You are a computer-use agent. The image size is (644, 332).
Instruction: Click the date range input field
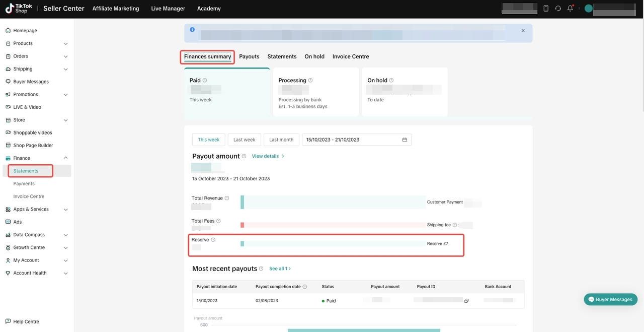tap(352, 140)
